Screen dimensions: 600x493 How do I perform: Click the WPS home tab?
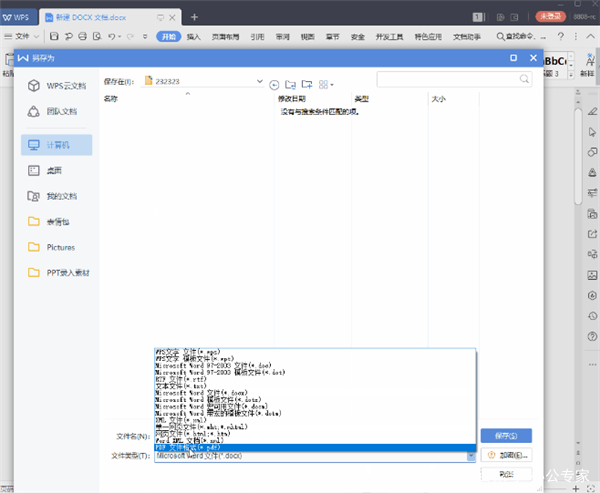click(x=16, y=17)
